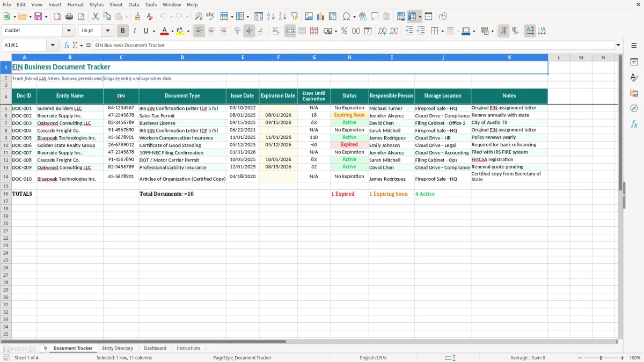The width and height of the screenshot is (644, 362).
Task: Apply the red font color swatch
Action: (164, 31)
